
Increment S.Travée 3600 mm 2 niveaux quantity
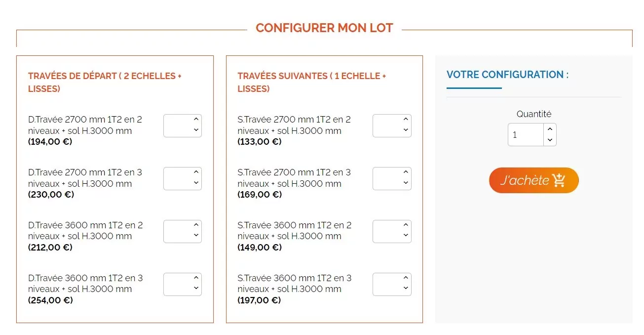pyautogui.click(x=406, y=225)
